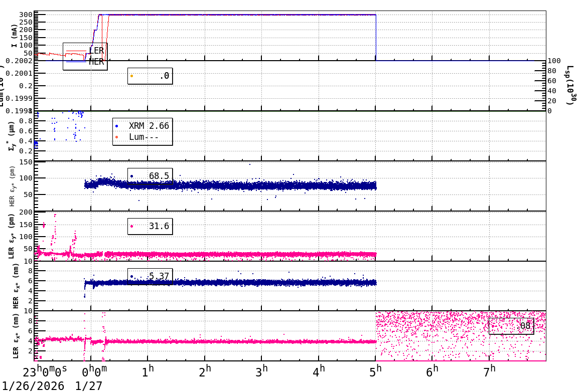Click the red Lum--- marker dot
This screenshot has width=582, height=392.
tap(116, 137)
